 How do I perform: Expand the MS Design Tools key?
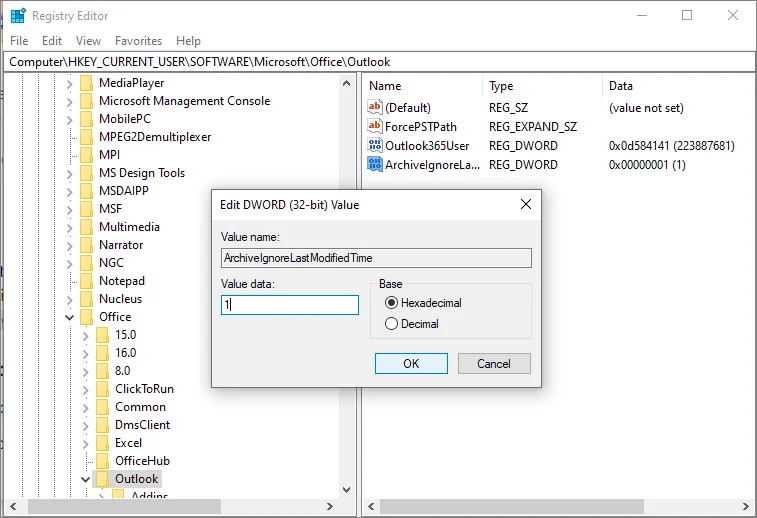pos(70,173)
